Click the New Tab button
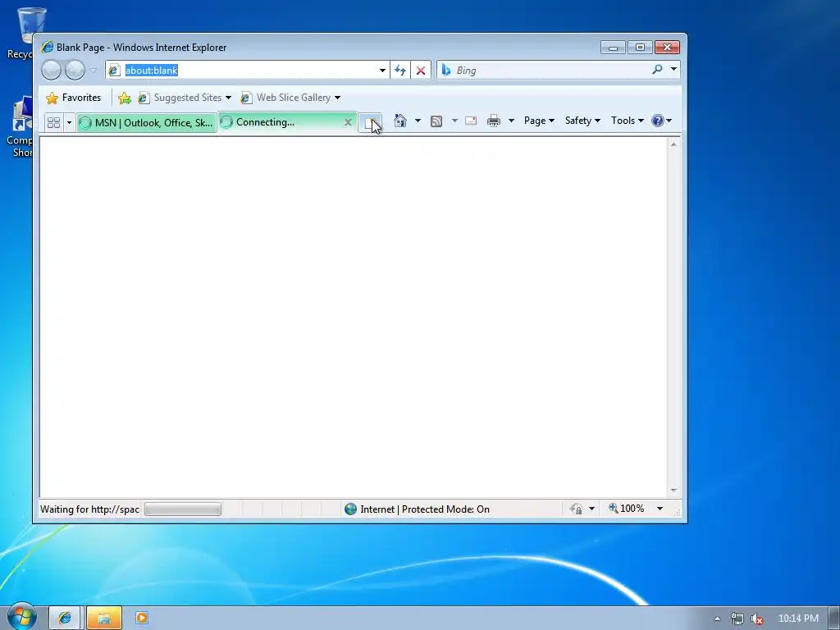The width and height of the screenshot is (840, 630). [x=370, y=123]
